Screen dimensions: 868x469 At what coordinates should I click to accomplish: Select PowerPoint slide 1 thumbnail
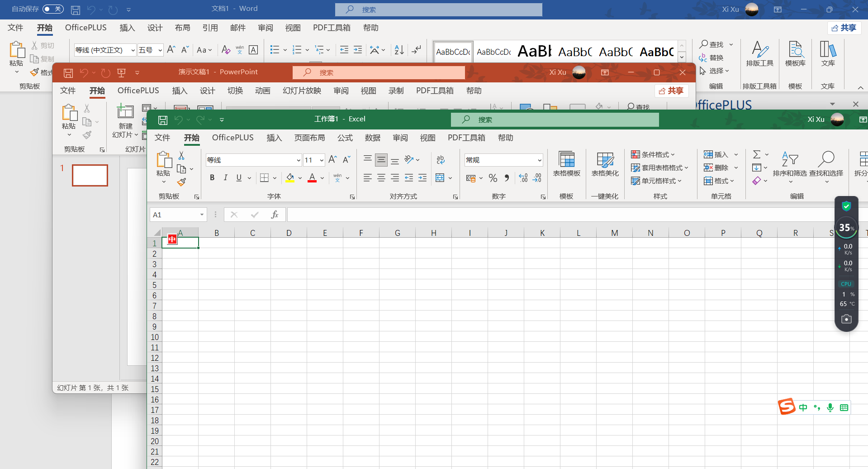tap(90, 175)
